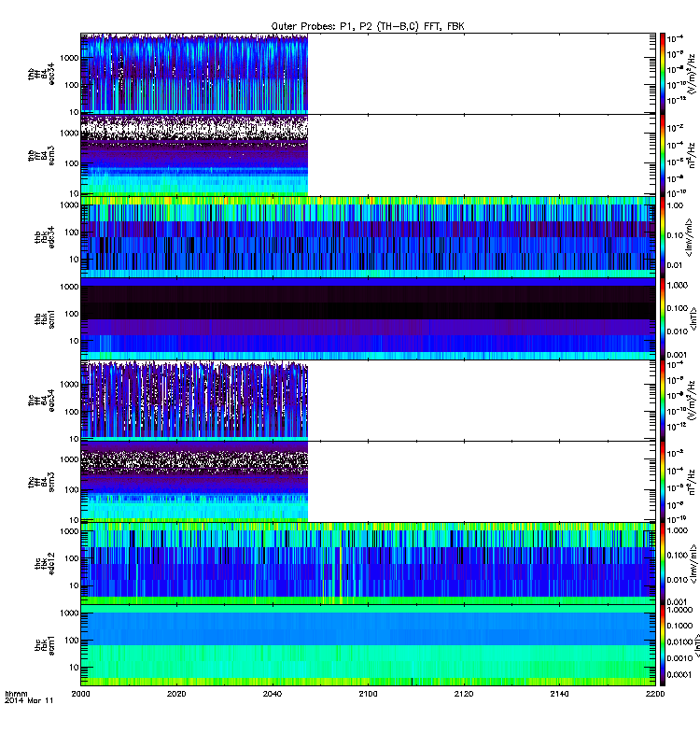The height and width of the screenshot is (747, 700).
Task: Click the 2040 time tick label
Action: [272, 694]
